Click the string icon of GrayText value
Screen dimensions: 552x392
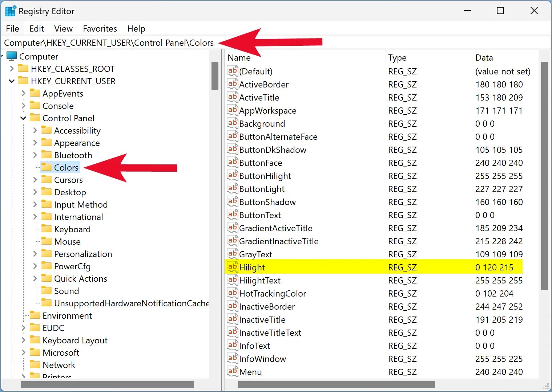tap(233, 254)
